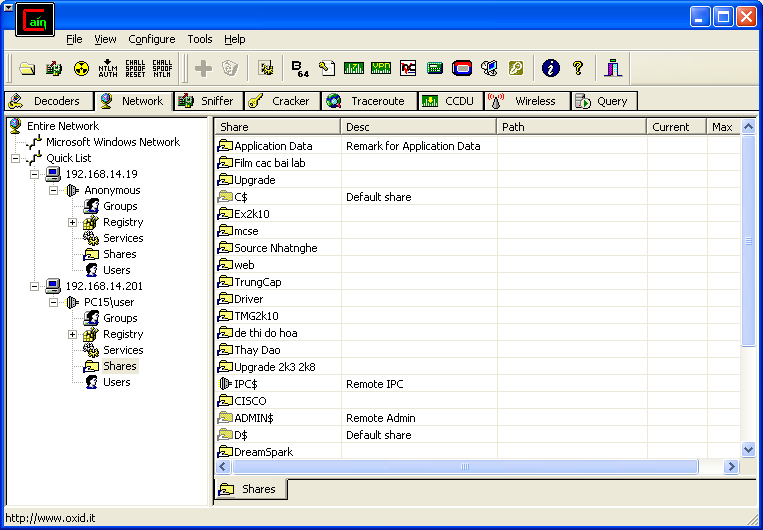Select the 'IPC$' share entry
The width and height of the screenshot is (763, 530).
[245, 384]
